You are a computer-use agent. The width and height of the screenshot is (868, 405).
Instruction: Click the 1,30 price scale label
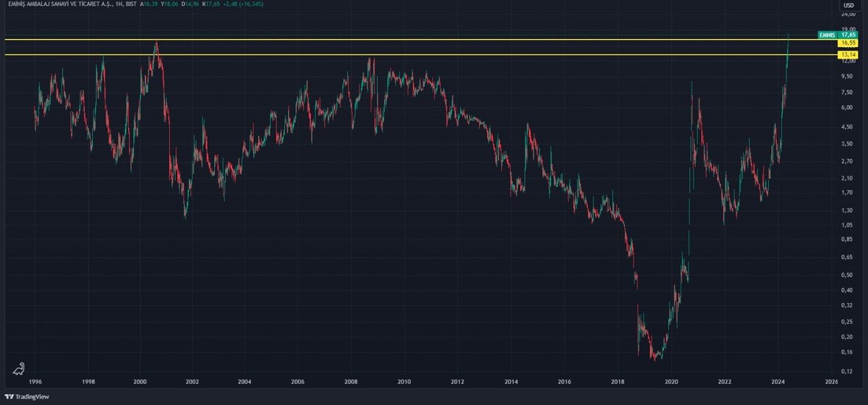(848, 210)
